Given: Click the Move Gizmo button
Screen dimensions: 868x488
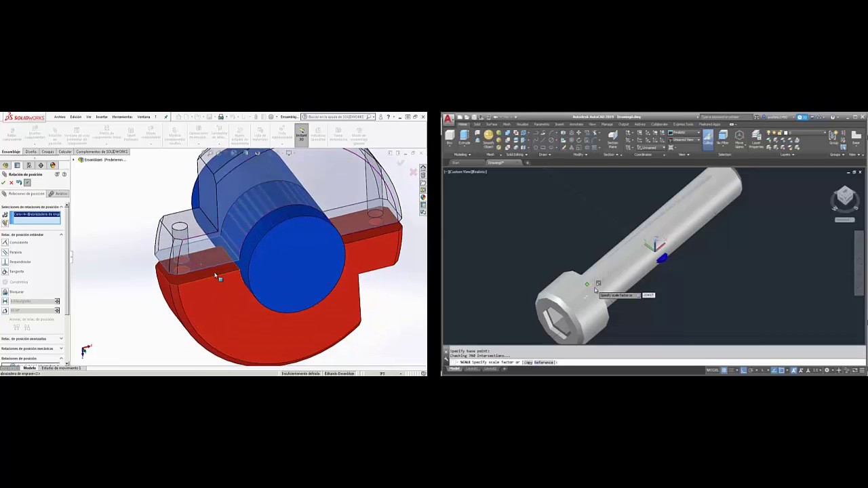Looking at the screenshot, I should click(x=739, y=138).
